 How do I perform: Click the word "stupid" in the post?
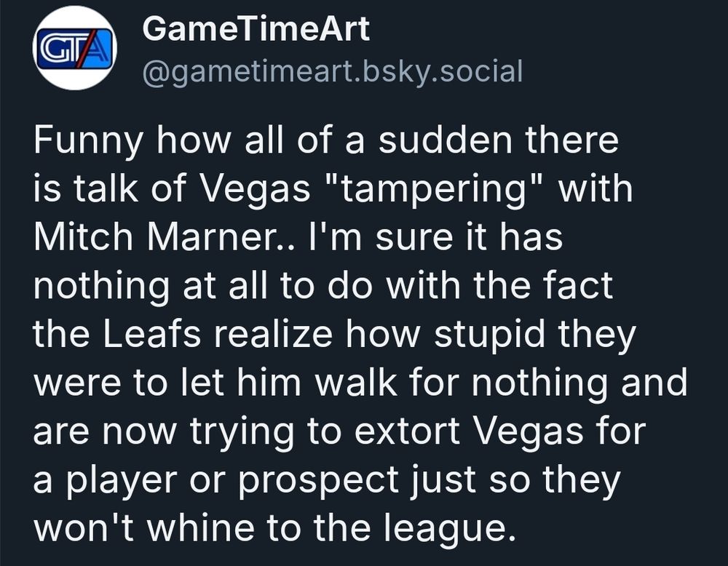click(x=489, y=335)
